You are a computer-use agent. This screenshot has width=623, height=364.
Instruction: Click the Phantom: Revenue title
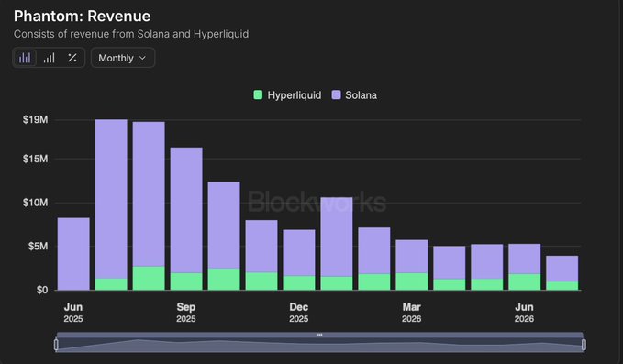pos(83,17)
